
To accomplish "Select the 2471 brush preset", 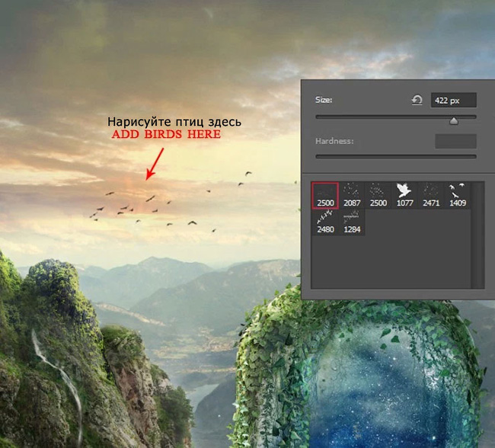I will [x=431, y=195].
